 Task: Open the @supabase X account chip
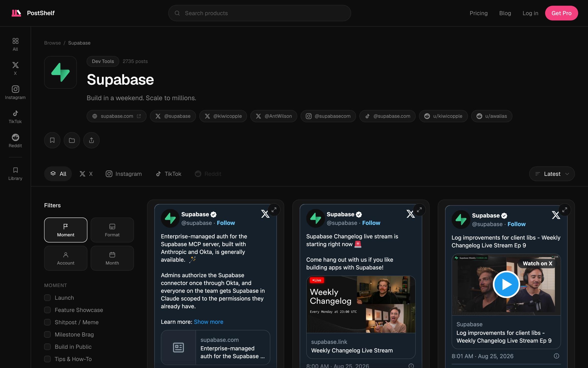click(173, 116)
